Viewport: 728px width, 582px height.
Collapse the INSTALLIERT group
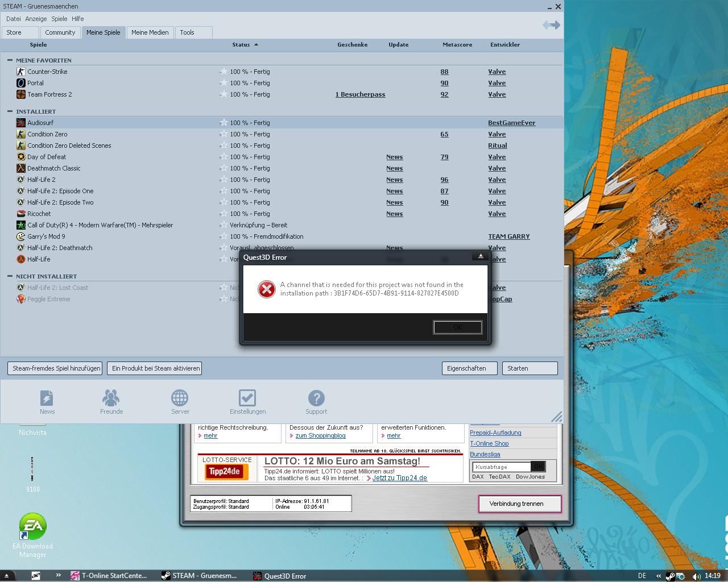tap(10, 111)
